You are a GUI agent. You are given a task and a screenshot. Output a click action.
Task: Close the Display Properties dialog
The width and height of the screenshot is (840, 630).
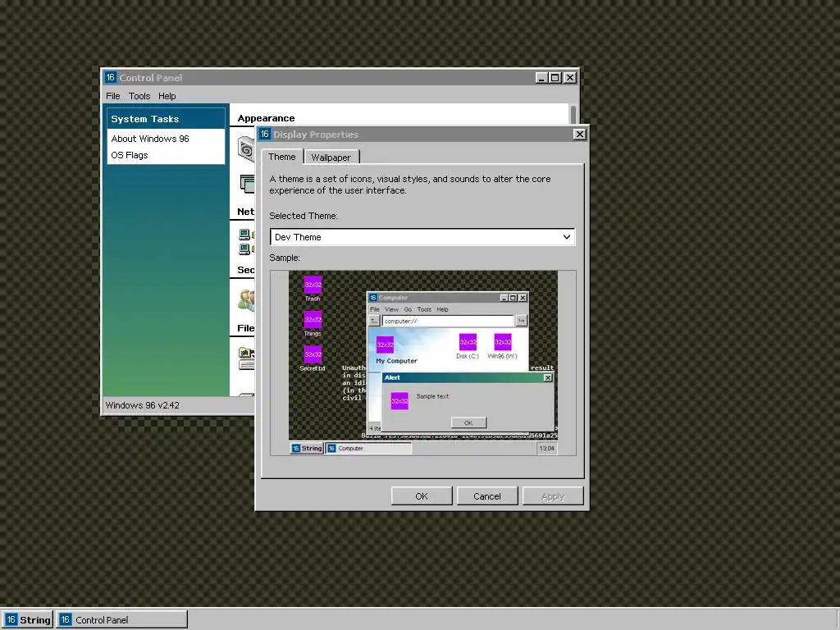point(580,135)
